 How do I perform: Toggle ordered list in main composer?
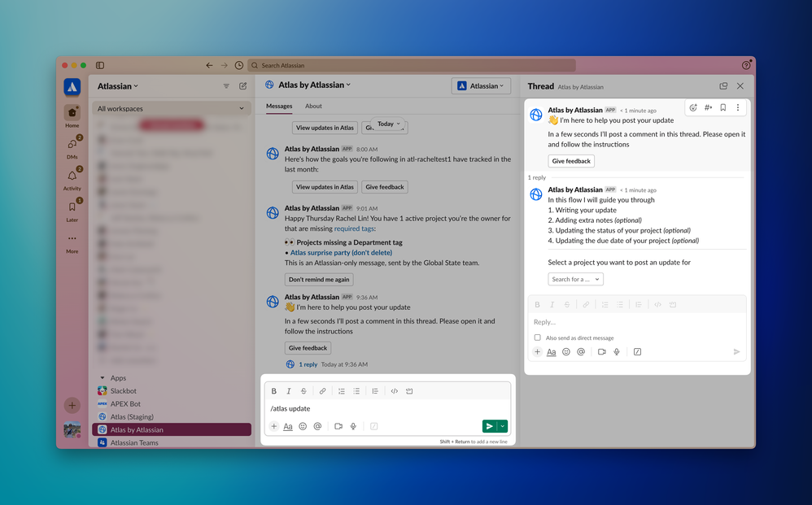[342, 391]
